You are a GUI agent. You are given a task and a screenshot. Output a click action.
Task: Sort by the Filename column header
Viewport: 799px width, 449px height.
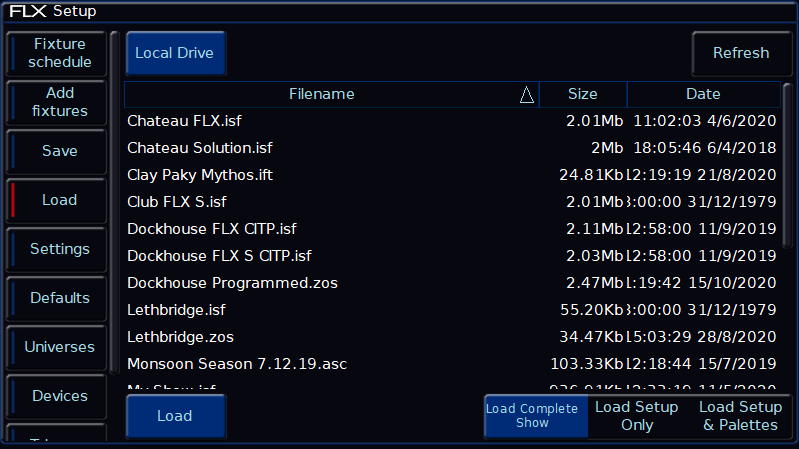point(332,94)
